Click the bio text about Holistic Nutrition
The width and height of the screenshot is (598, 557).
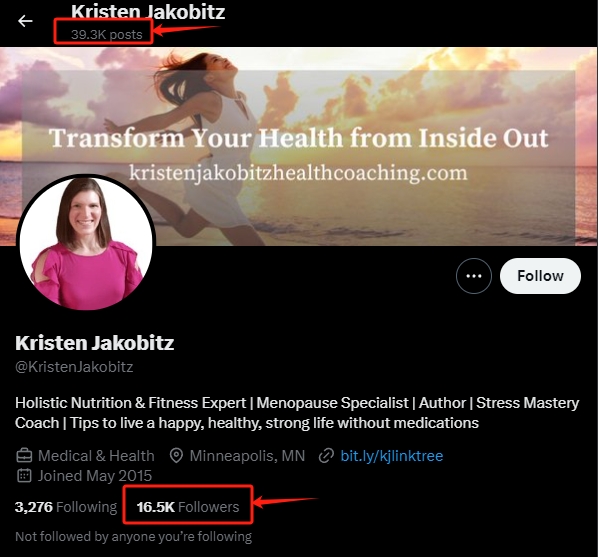click(x=297, y=413)
